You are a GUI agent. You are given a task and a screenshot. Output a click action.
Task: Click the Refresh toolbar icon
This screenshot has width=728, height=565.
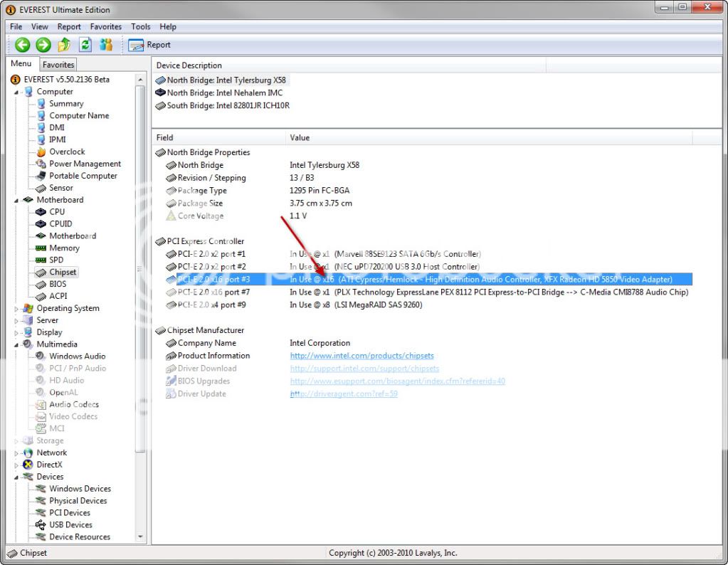point(85,45)
